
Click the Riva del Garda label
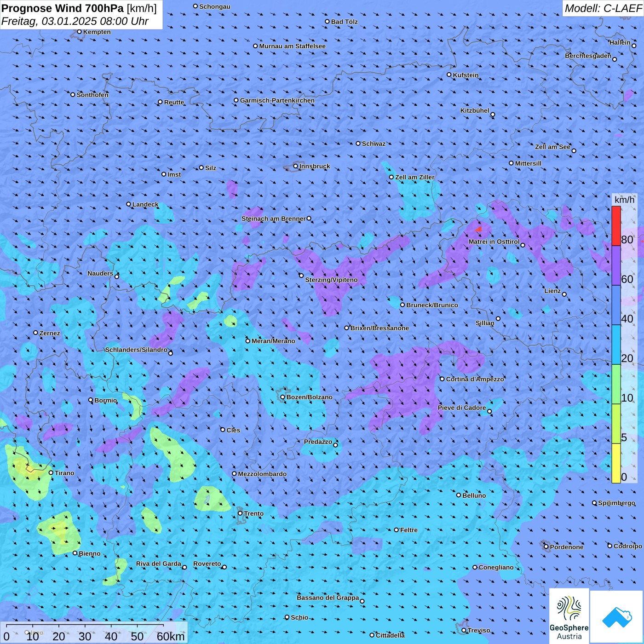159,563
